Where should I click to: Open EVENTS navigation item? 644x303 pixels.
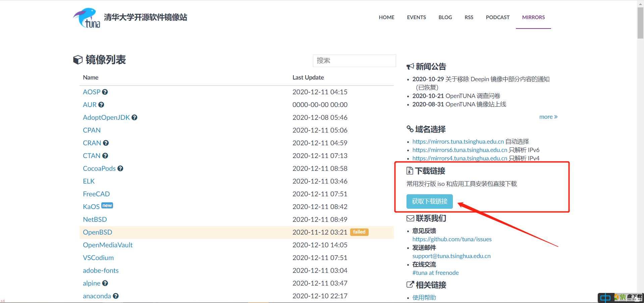click(x=416, y=17)
